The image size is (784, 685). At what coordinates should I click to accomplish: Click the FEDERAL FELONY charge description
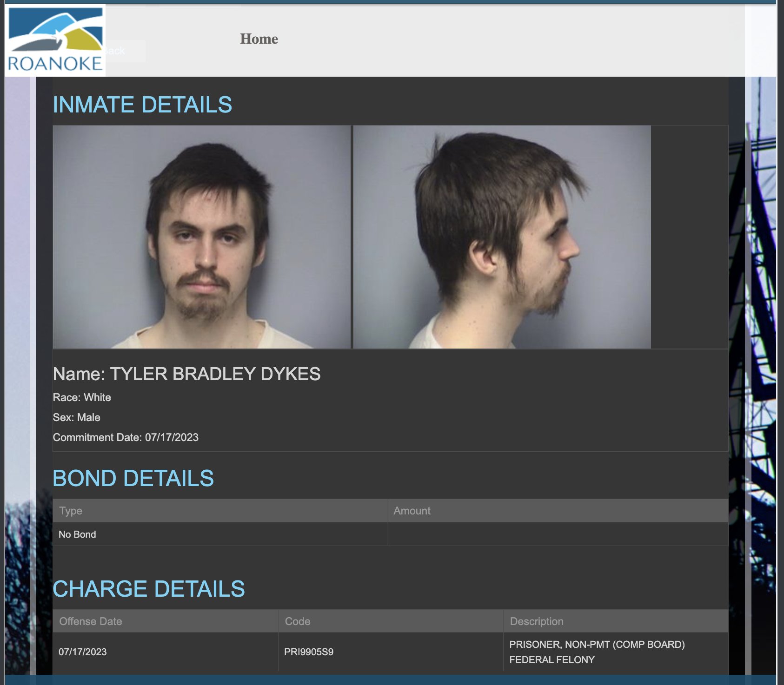[551, 659]
